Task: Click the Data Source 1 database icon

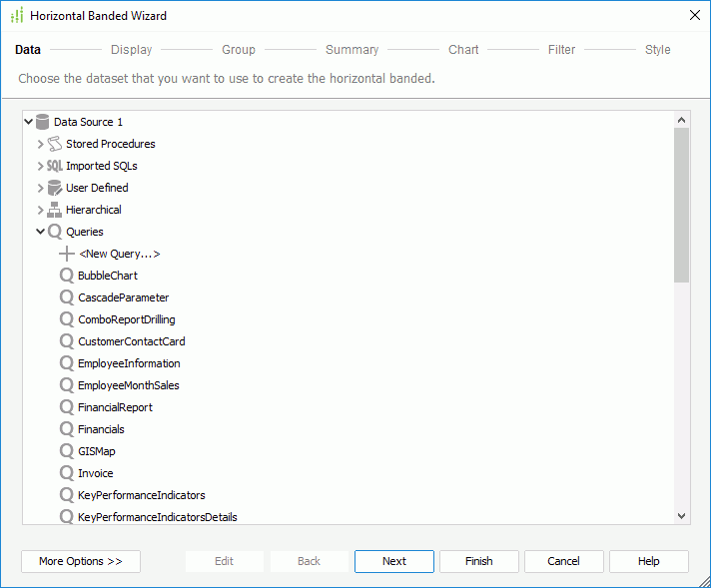Action: pyautogui.click(x=42, y=122)
